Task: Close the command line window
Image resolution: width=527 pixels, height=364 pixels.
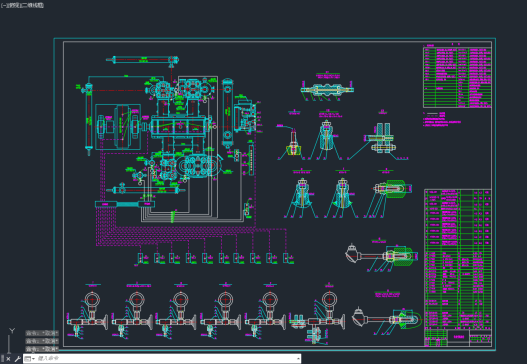Action: tap(8, 359)
